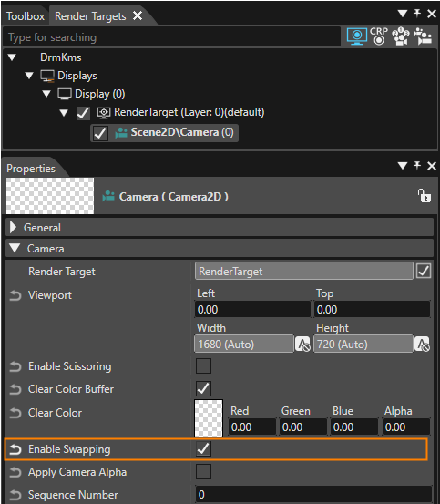Image resolution: width=440 pixels, height=504 pixels.
Task: Toggle auto height icon beside 720 (Auto)
Action: click(x=422, y=345)
